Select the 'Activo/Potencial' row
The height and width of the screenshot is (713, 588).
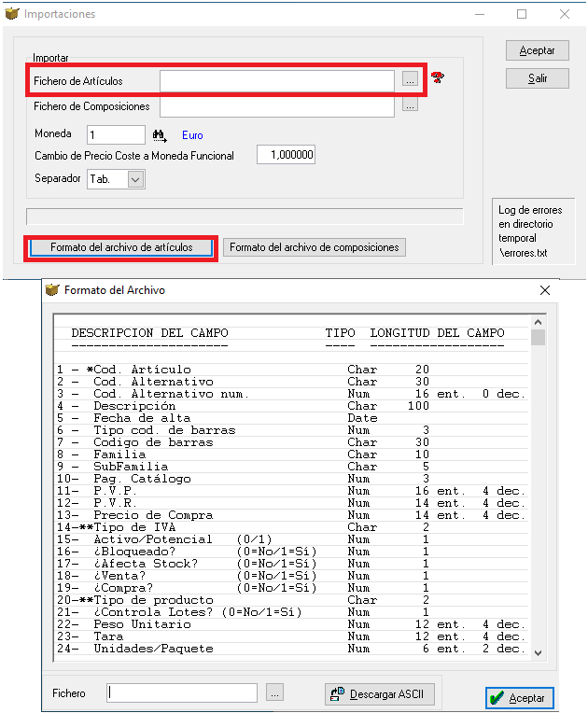[x=291, y=539]
